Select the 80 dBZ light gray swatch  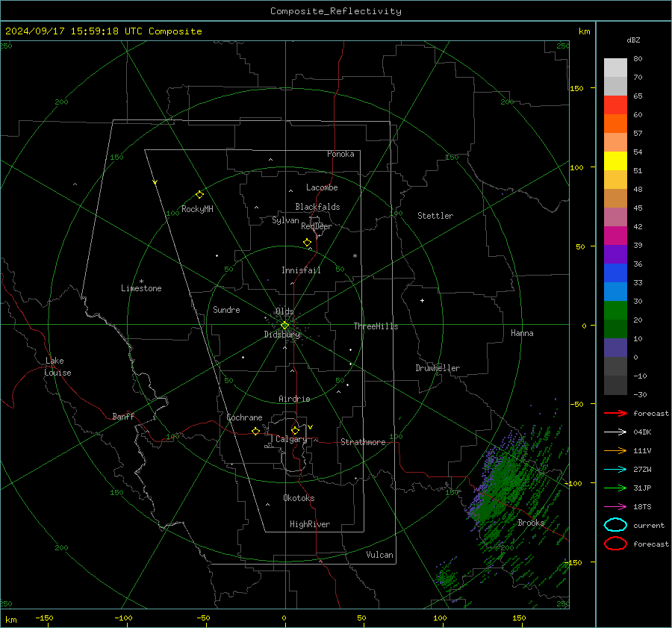point(615,68)
